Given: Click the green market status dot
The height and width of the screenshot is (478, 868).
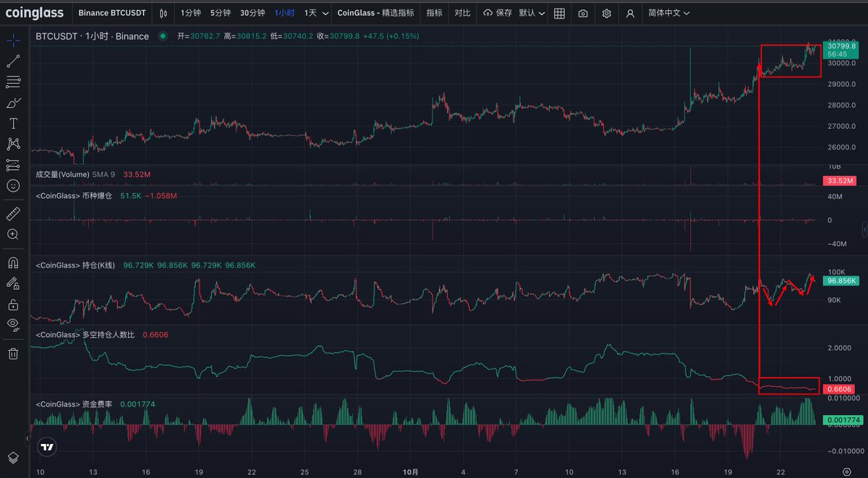Looking at the screenshot, I should [x=163, y=36].
